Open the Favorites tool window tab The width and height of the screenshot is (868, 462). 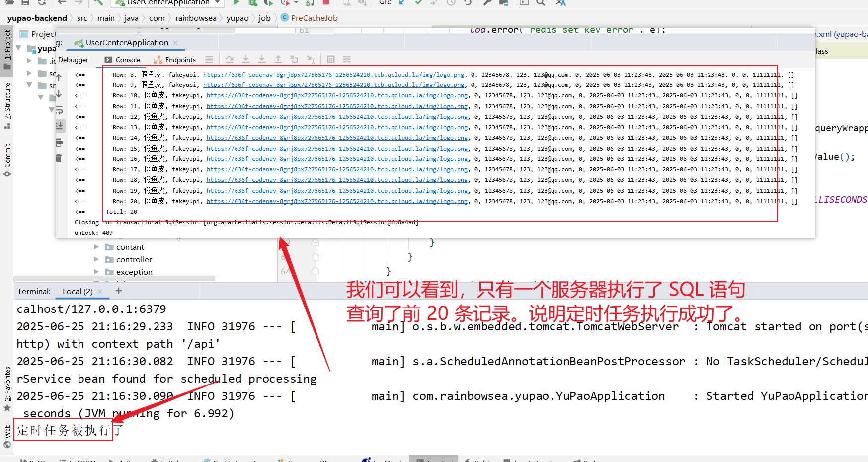point(7,389)
